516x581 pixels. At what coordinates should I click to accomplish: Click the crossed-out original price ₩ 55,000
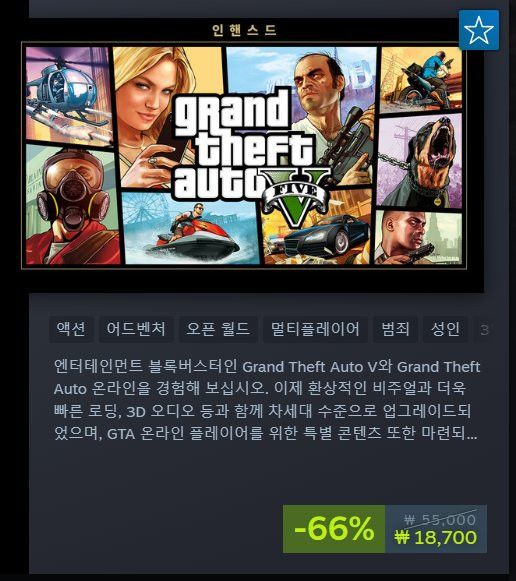click(440, 519)
